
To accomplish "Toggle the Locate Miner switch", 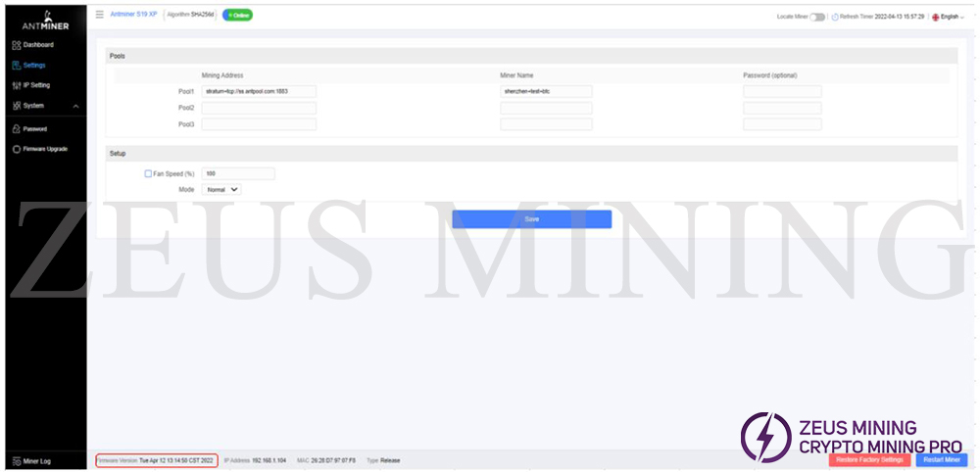I will [x=817, y=17].
